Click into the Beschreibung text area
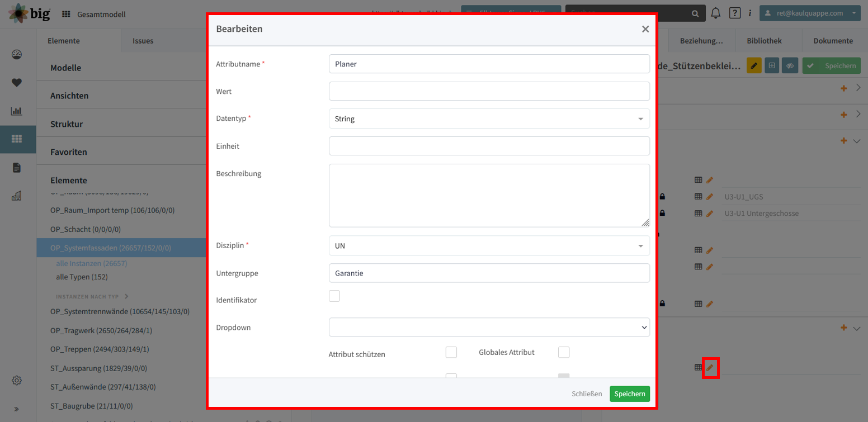Screen dimensions: 868x422 489,196
